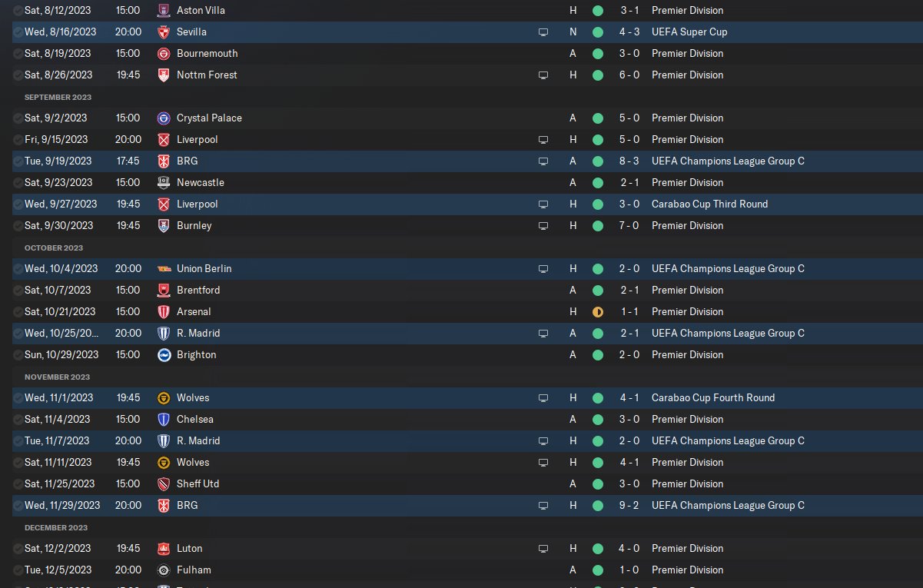Image resolution: width=923 pixels, height=588 pixels.
Task: Open Carabao Cup Fourth Round competition
Action: pyautogui.click(x=713, y=398)
